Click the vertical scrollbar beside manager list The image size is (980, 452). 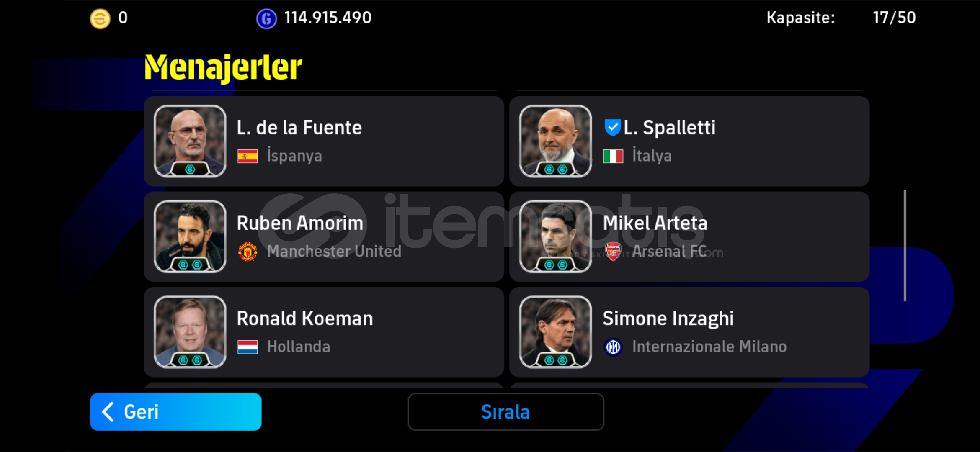905,246
